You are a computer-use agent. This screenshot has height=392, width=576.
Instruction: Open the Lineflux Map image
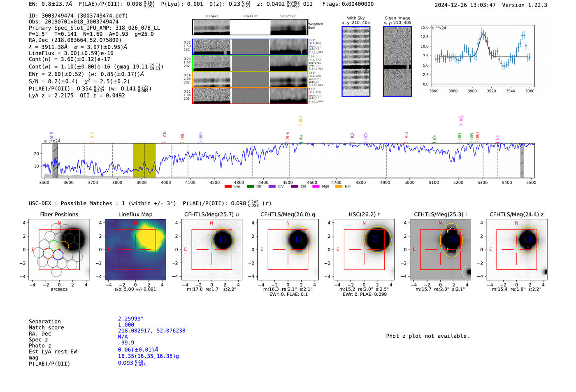[135, 250]
